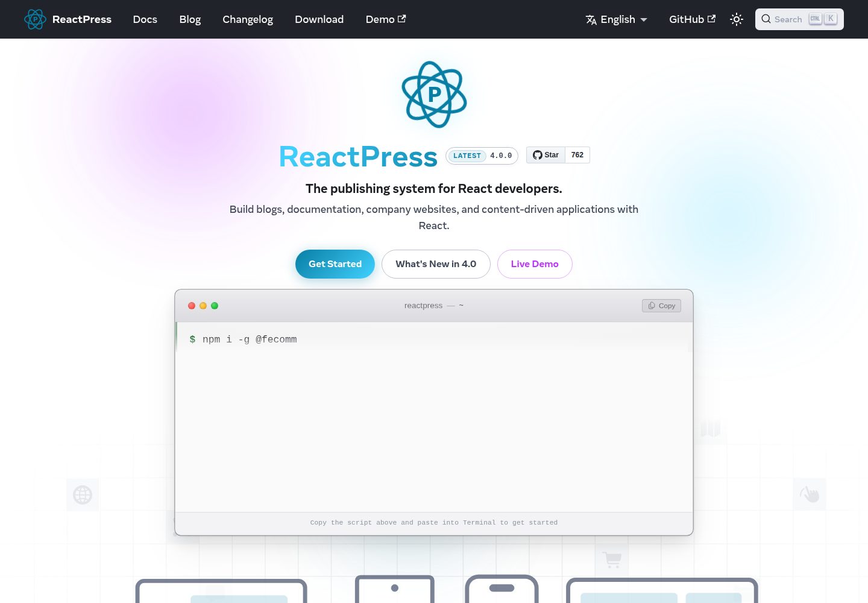Click the ReactPress logo icon in navbar

click(35, 19)
